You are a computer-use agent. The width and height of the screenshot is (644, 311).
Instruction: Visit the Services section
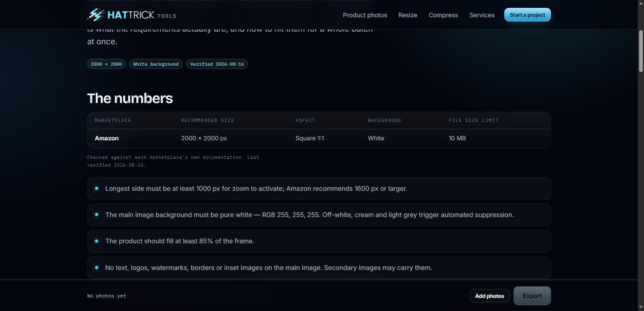482,15
